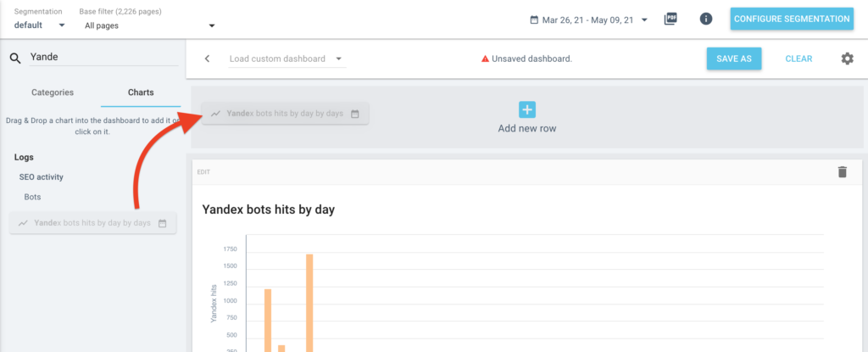Click the SAVE AS button
The width and height of the screenshot is (868, 352).
734,59
